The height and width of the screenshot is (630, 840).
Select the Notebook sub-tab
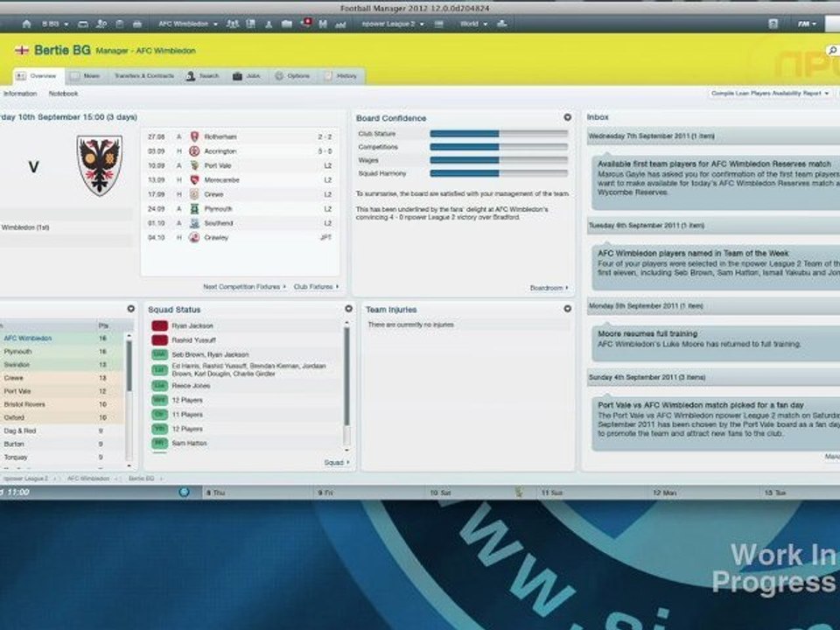tap(63, 94)
